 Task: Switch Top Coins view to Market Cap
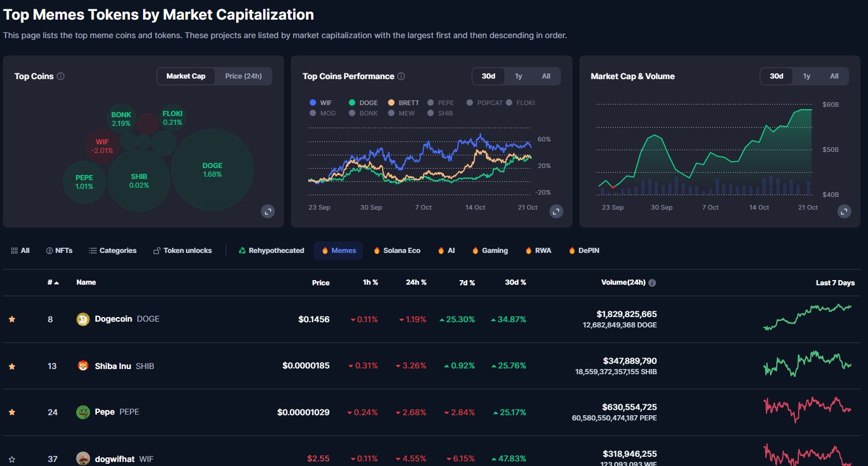point(186,76)
